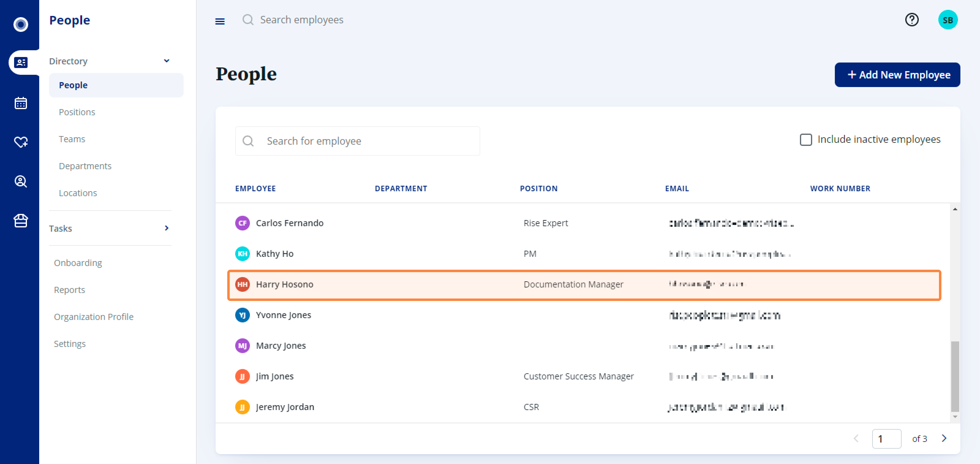Open Organization Profile from the sidebar
Image resolution: width=980 pixels, height=464 pixels.
pos(94,316)
